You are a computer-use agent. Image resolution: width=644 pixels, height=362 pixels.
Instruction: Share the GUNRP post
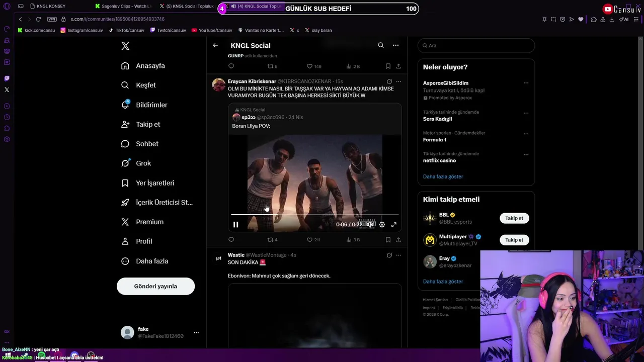coord(398,66)
